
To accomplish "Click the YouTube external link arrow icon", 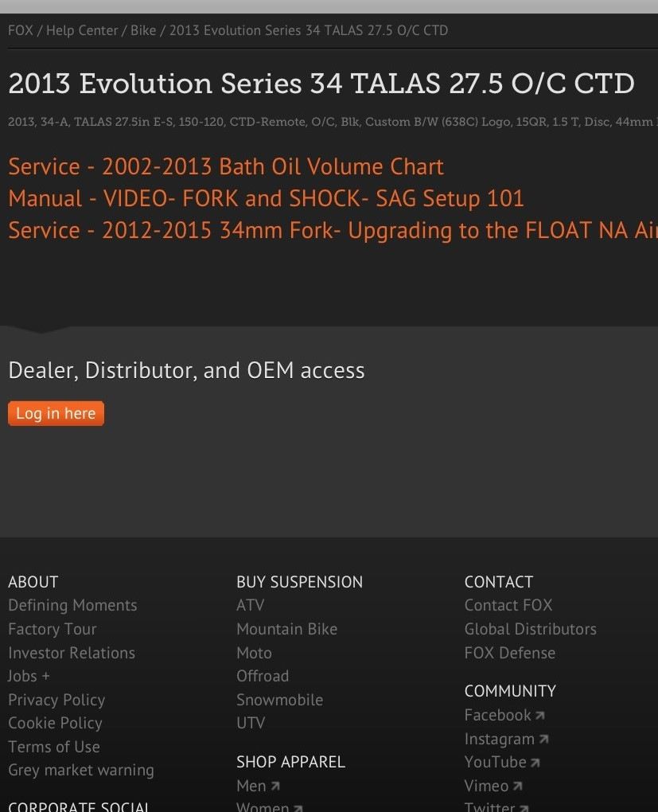I will click(x=535, y=763).
